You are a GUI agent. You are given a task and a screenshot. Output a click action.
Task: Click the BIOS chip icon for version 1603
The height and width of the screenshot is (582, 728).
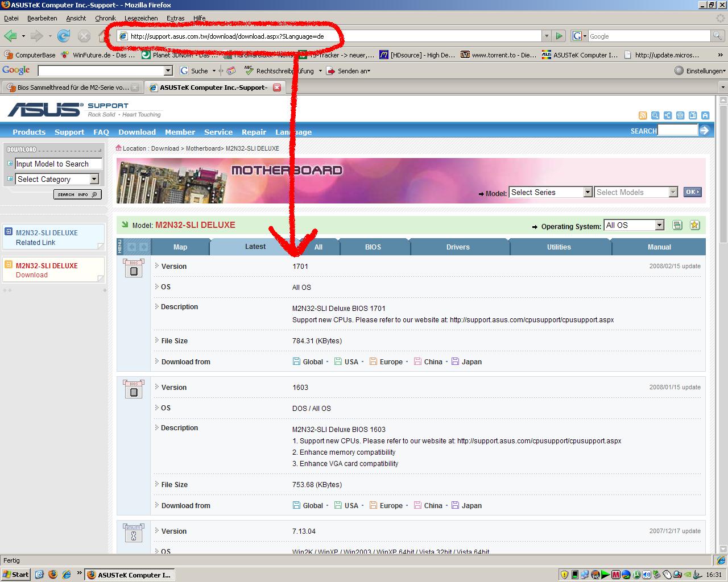(134, 389)
